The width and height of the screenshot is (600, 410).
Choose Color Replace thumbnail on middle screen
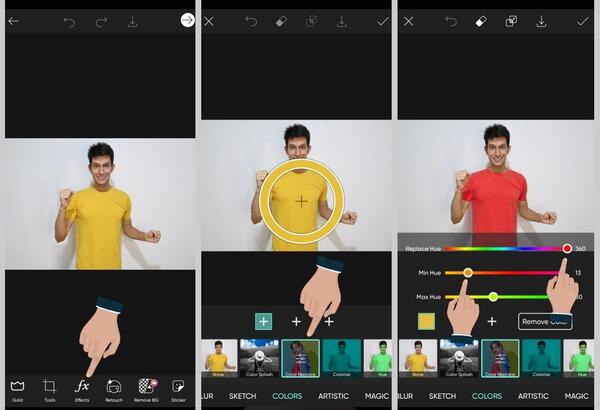[x=300, y=359]
